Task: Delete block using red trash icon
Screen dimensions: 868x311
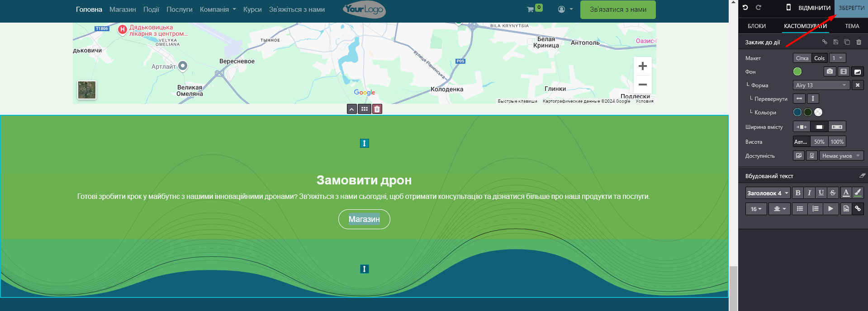Action: click(377, 109)
